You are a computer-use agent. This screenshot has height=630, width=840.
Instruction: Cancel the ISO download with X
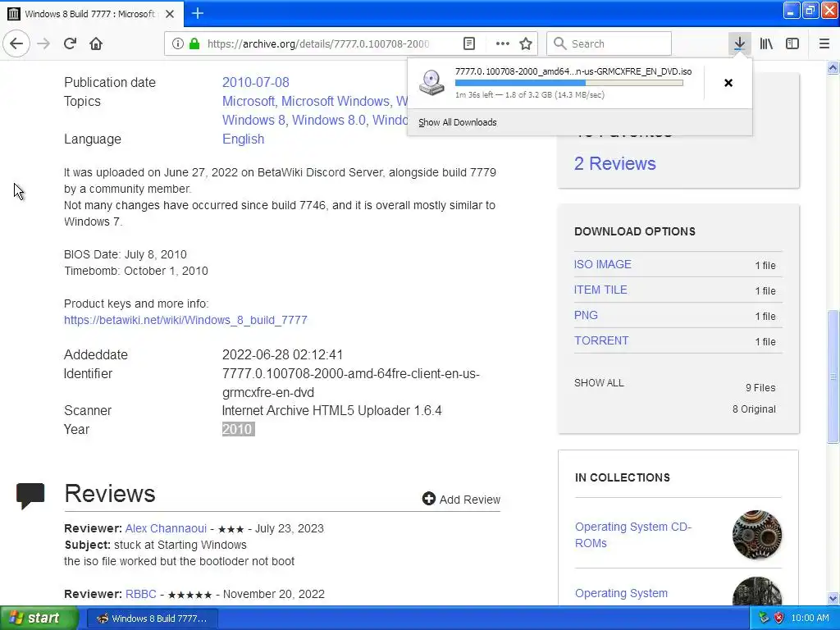pos(728,83)
